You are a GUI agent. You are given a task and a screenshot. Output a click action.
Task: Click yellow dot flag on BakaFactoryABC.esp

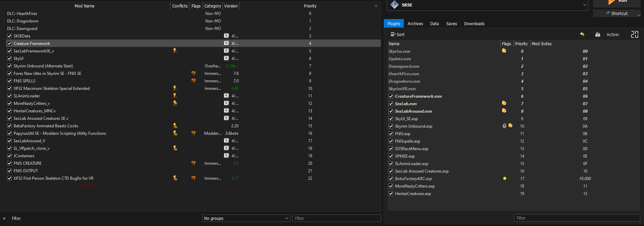[505, 178]
